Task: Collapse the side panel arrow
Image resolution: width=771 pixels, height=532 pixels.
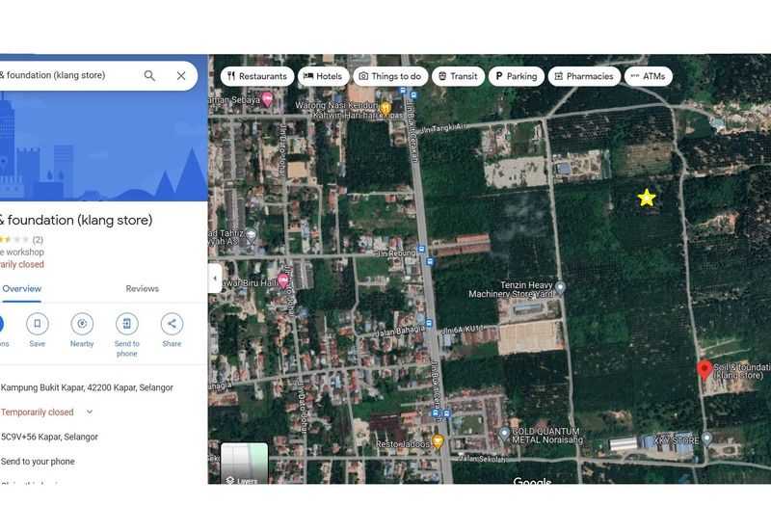Action: tap(214, 278)
